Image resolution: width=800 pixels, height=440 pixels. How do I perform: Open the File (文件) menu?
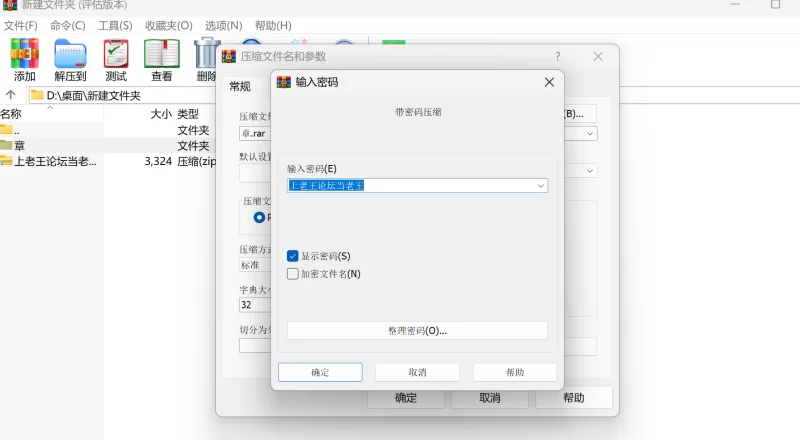(20, 26)
